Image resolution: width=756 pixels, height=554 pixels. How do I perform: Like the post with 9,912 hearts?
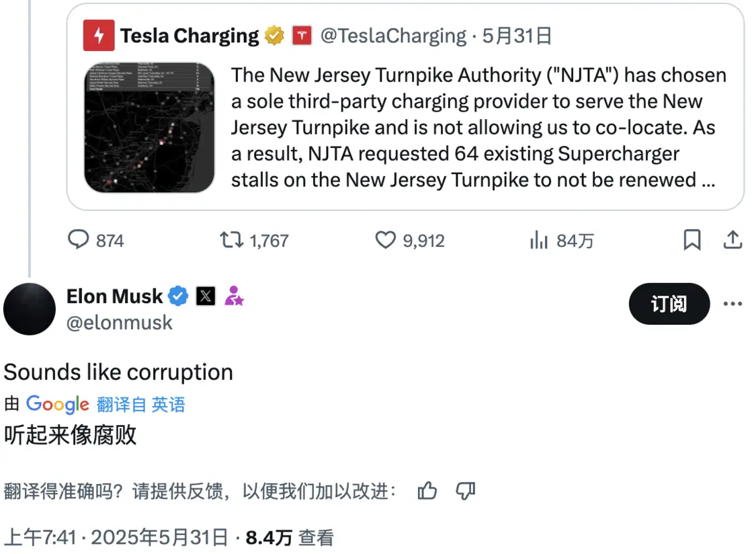coord(385,240)
